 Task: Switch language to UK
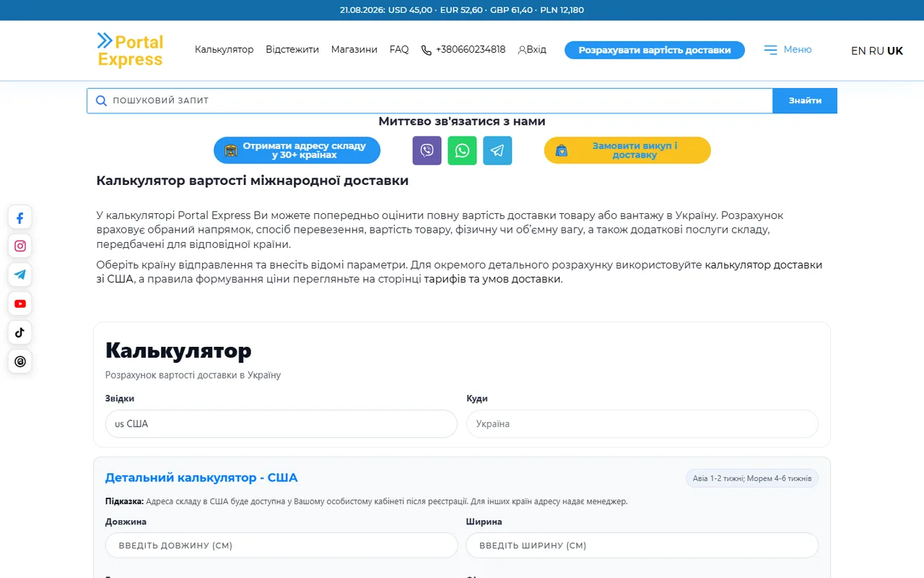[895, 51]
